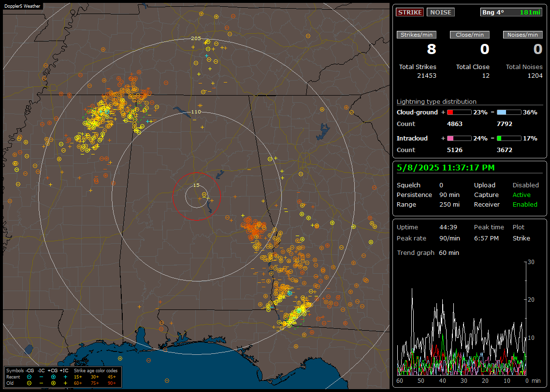The width and height of the screenshot is (550, 392).
Task: Click the 15 range ring label
Action: click(196, 185)
